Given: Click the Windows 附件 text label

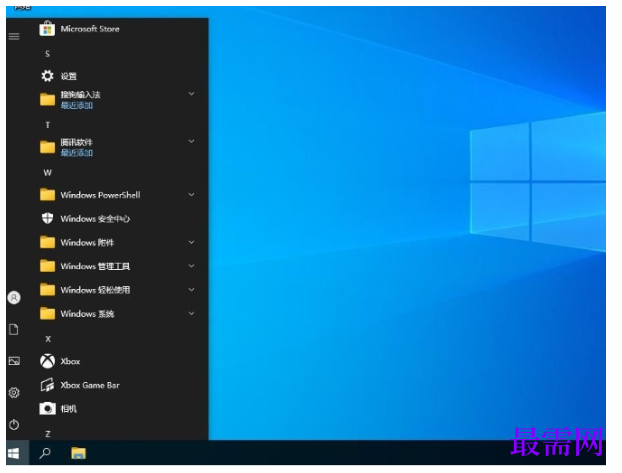Looking at the screenshot, I should pos(87,242).
